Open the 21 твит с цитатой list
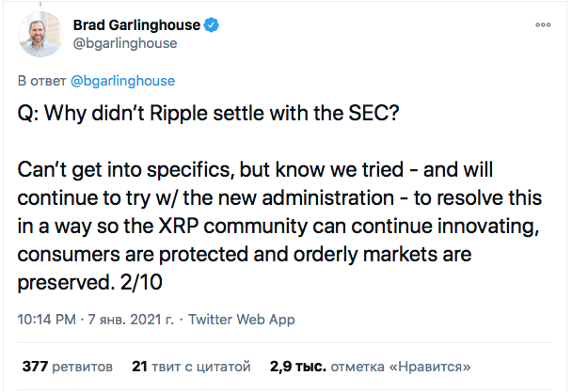The width and height of the screenshot is (572, 392). coord(190,365)
